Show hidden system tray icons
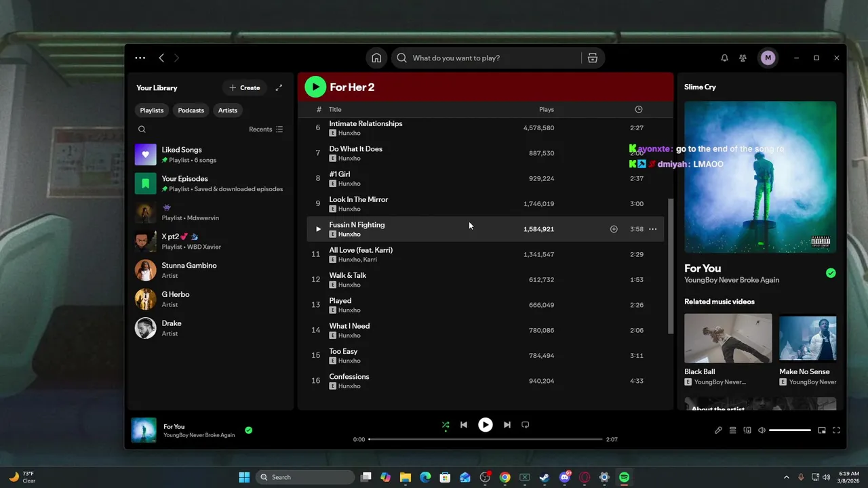The height and width of the screenshot is (488, 868). pos(787,477)
